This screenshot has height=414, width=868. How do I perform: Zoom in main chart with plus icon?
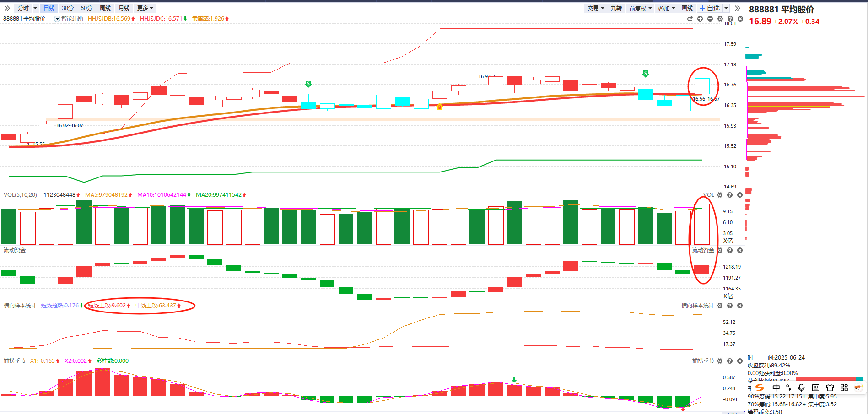pyautogui.click(x=700, y=19)
